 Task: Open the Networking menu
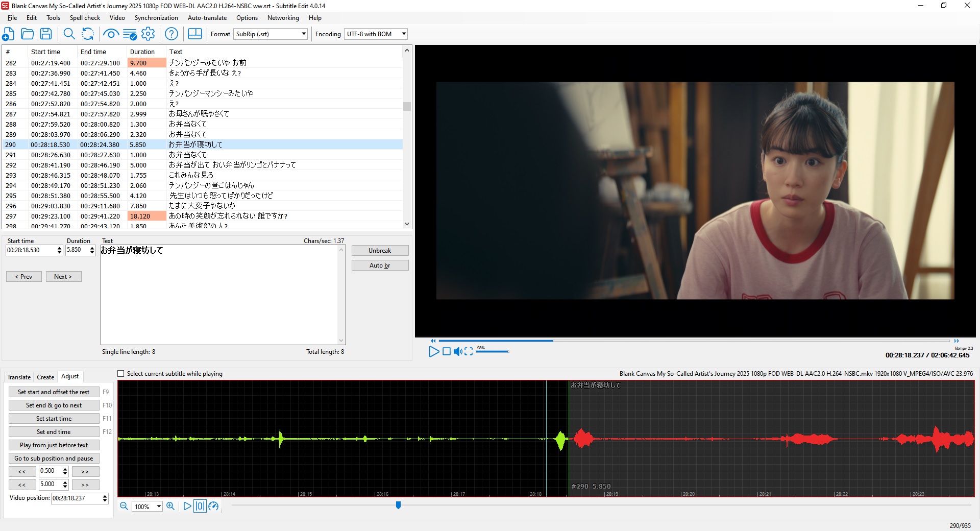pos(283,18)
